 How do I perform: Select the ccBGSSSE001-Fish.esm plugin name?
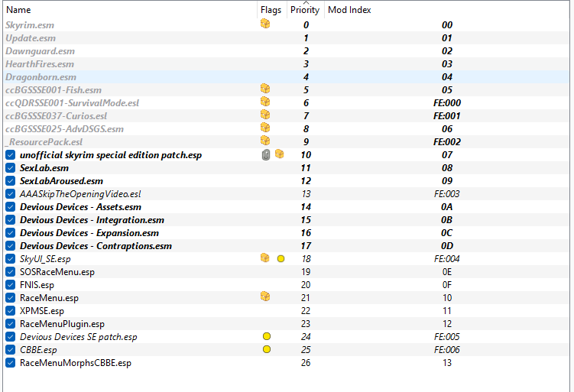(54, 90)
